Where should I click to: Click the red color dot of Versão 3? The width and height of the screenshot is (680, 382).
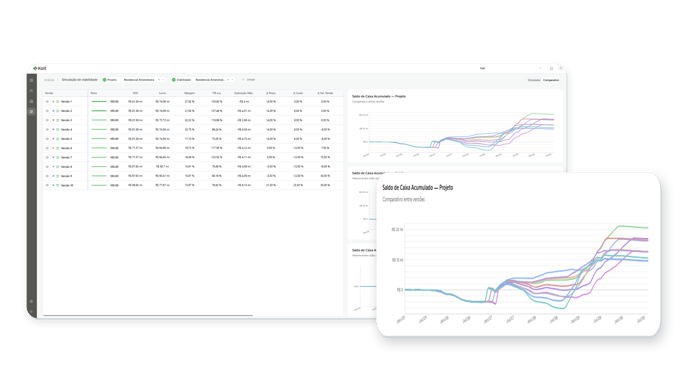(x=53, y=120)
